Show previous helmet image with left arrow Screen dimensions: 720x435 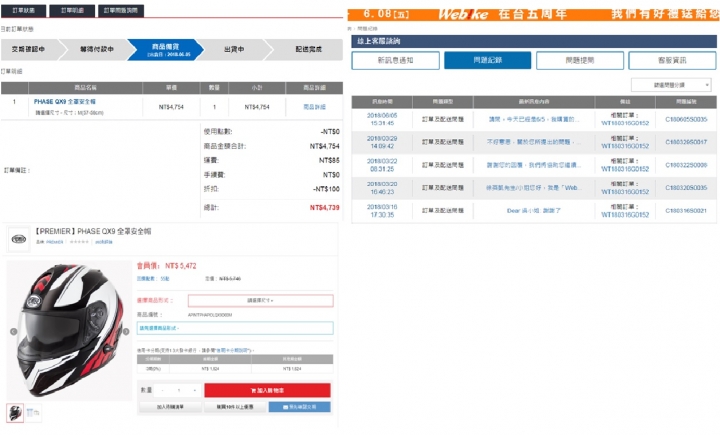[13, 331]
